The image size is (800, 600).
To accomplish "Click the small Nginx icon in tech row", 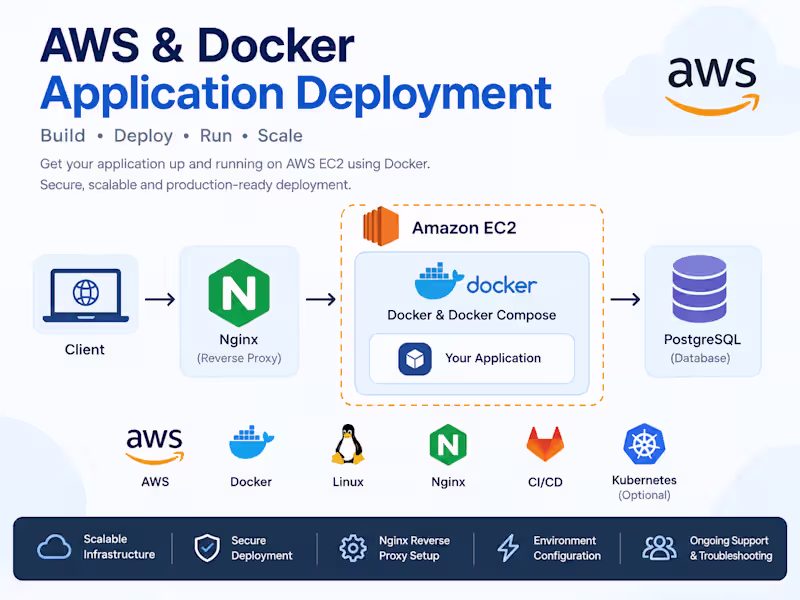I will click(448, 444).
